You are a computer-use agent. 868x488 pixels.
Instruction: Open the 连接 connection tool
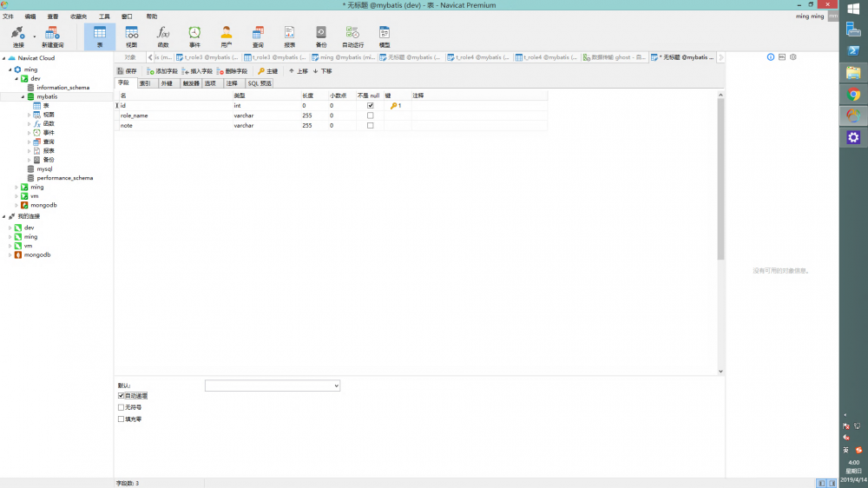pyautogui.click(x=18, y=36)
